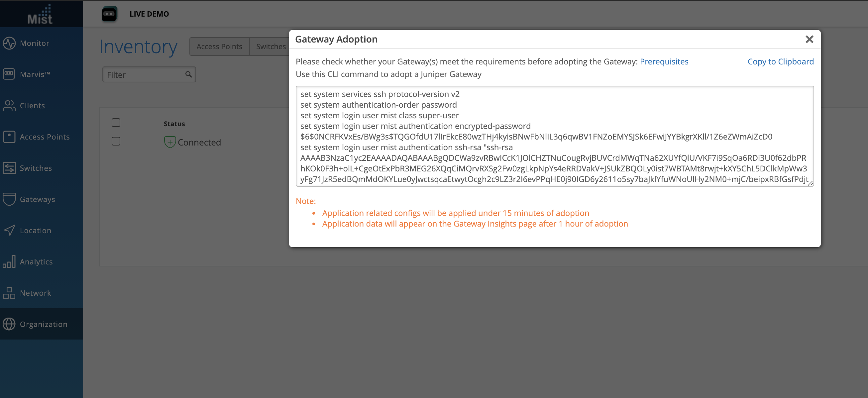Click the Marvis bot icon beside LIVE DEMO
868x398 pixels.
coord(109,14)
